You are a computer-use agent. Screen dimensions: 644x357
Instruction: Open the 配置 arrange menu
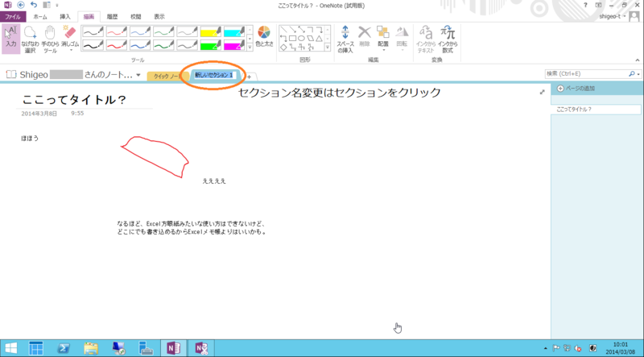[x=383, y=39]
